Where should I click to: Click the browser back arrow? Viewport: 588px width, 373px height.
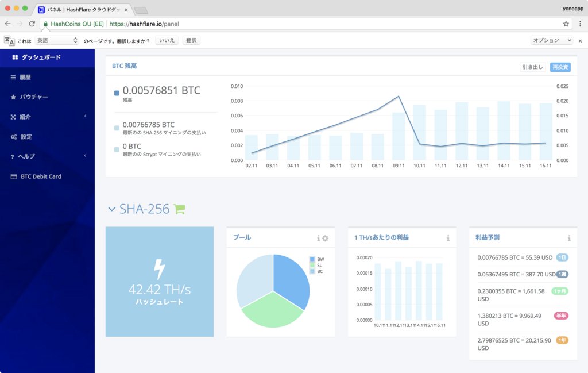(8, 24)
